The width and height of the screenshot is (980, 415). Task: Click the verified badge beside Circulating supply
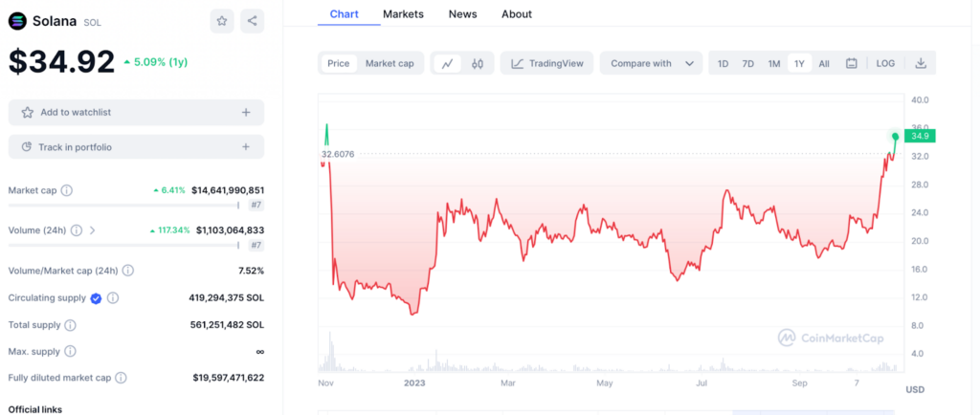96,298
